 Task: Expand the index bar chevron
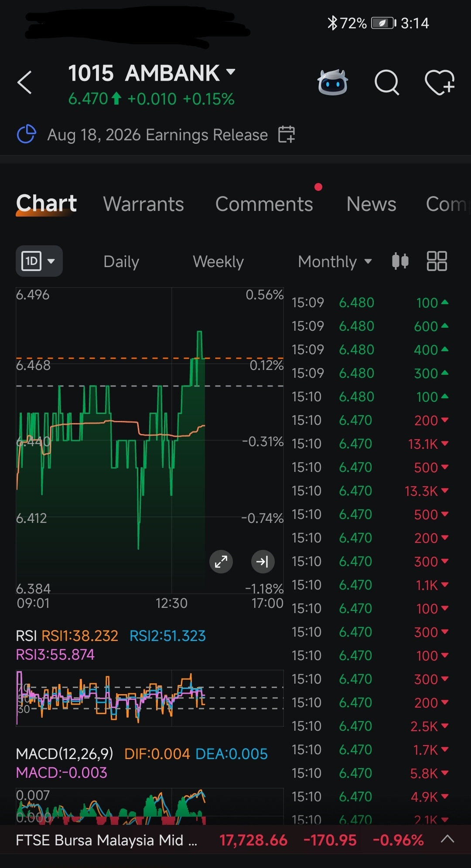pyautogui.click(x=447, y=839)
